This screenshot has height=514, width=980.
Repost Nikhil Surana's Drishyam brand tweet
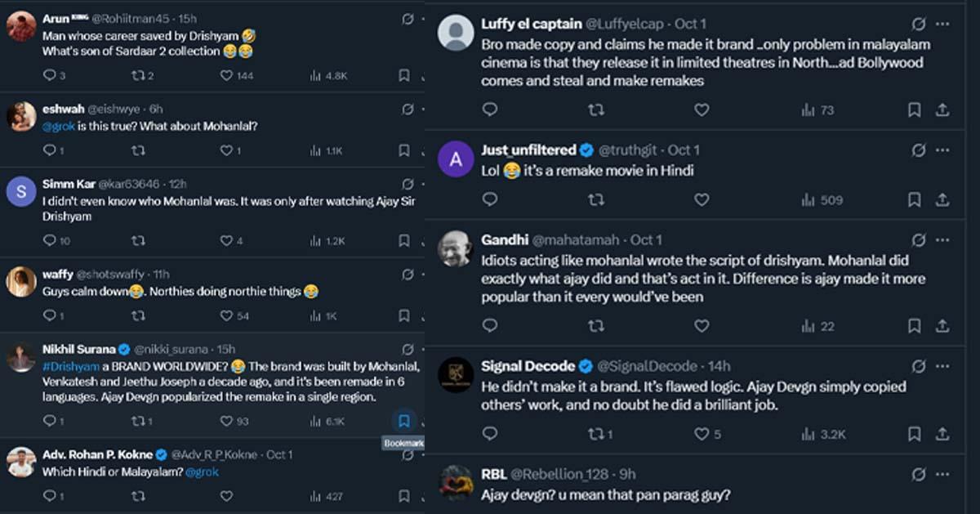tap(138, 421)
